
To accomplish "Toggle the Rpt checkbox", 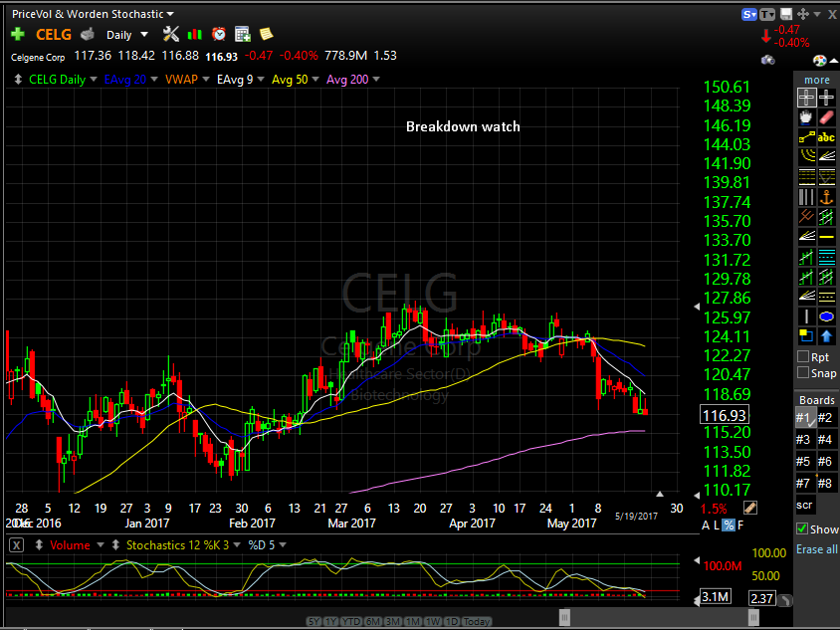I will (802, 356).
